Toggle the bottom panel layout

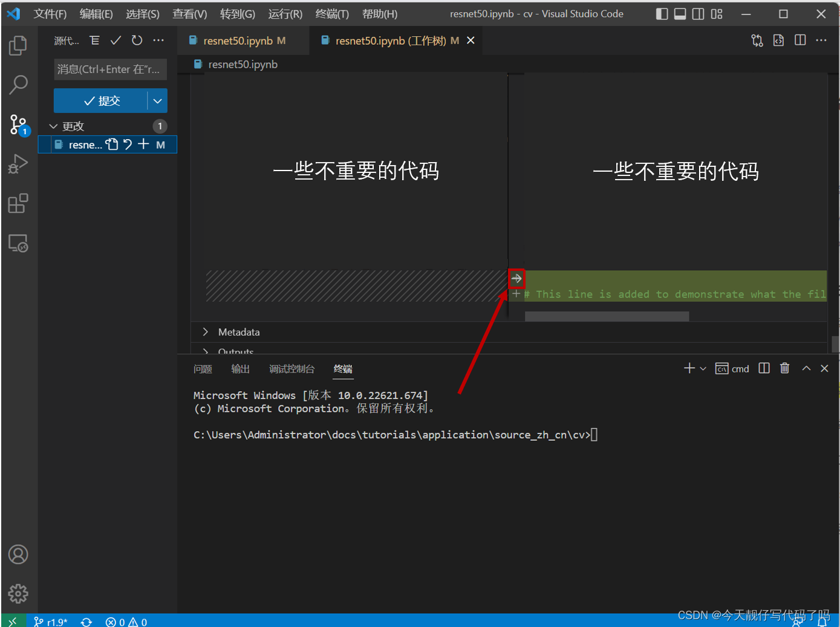point(680,14)
